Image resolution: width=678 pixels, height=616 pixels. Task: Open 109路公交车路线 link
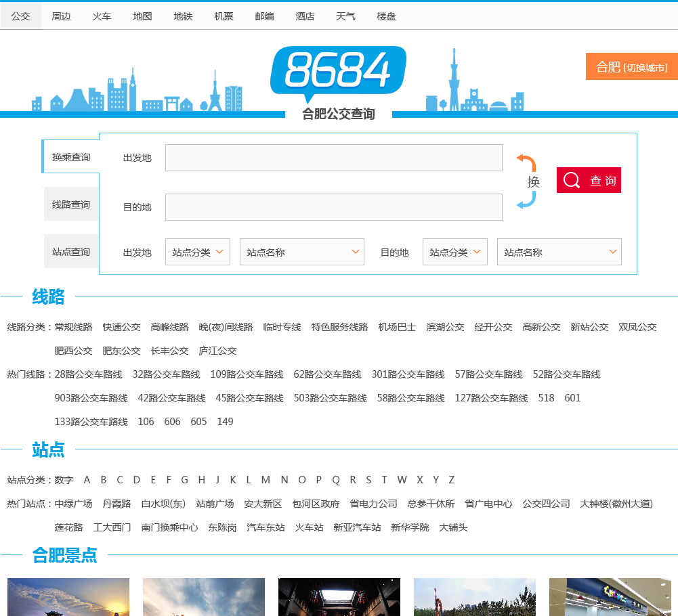247,374
